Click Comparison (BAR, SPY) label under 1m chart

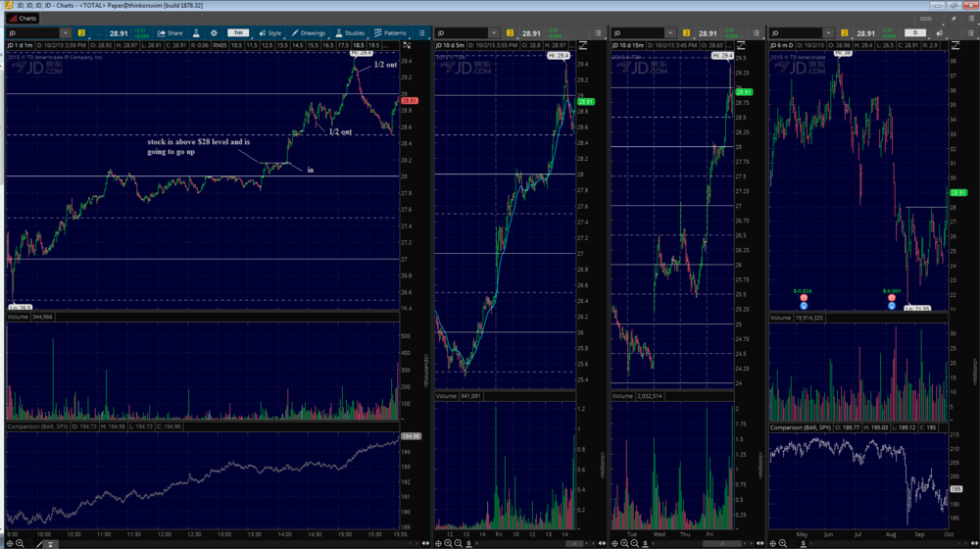point(37,426)
